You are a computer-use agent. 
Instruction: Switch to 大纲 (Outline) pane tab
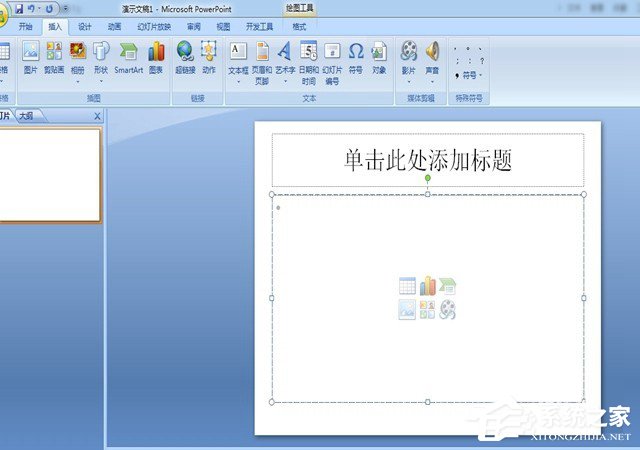26,116
